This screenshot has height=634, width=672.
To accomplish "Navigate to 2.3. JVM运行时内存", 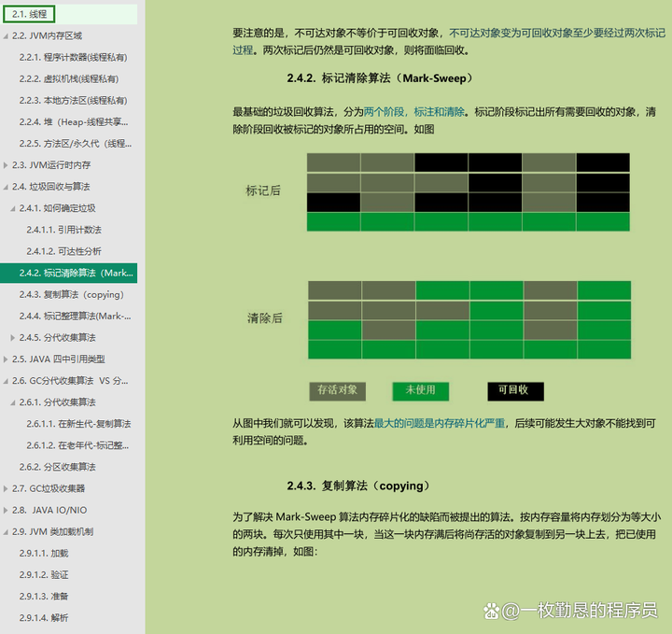I will (51, 165).
